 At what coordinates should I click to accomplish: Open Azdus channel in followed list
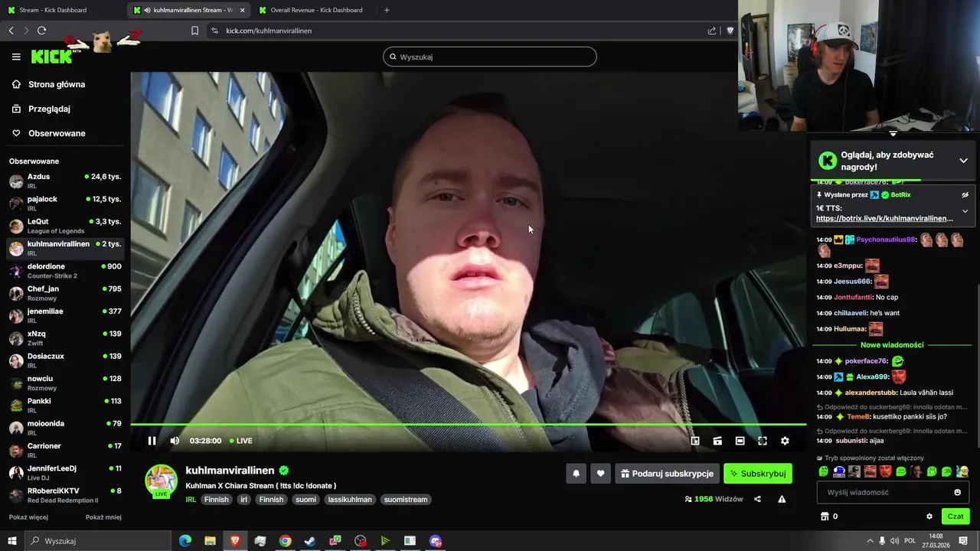(65, 181)
